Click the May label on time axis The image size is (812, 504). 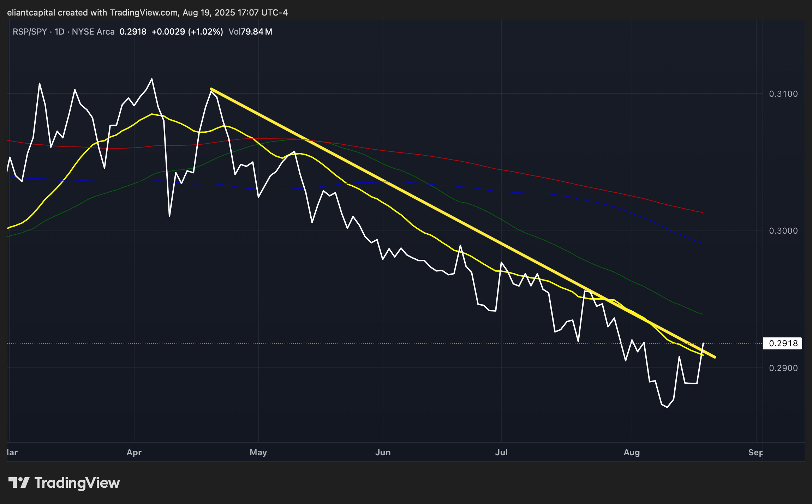pos(258,452)
